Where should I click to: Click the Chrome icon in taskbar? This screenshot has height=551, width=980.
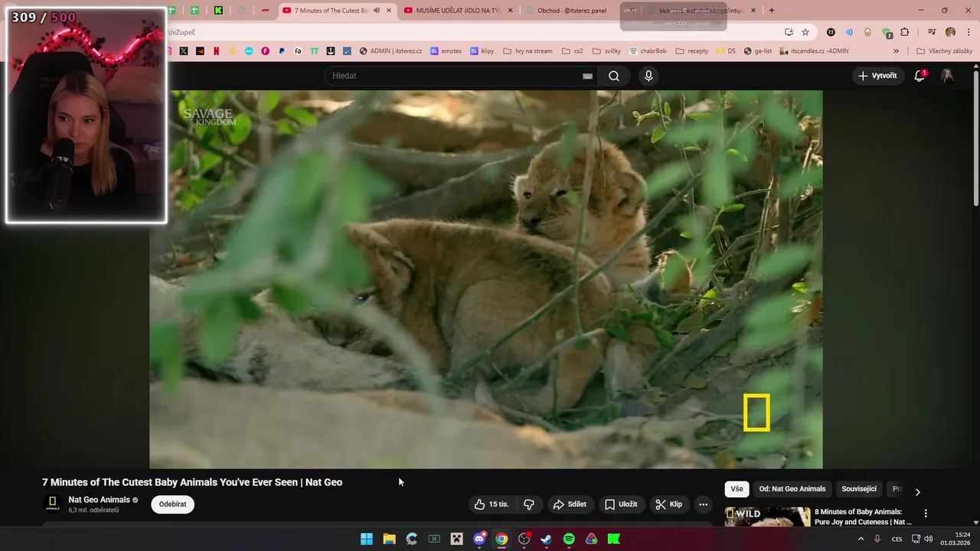point(501,539)
